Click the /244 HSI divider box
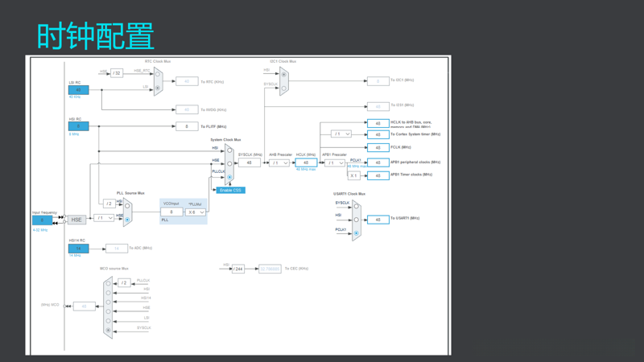The width and height of the screenshot is (644, 362). point(238,269)
